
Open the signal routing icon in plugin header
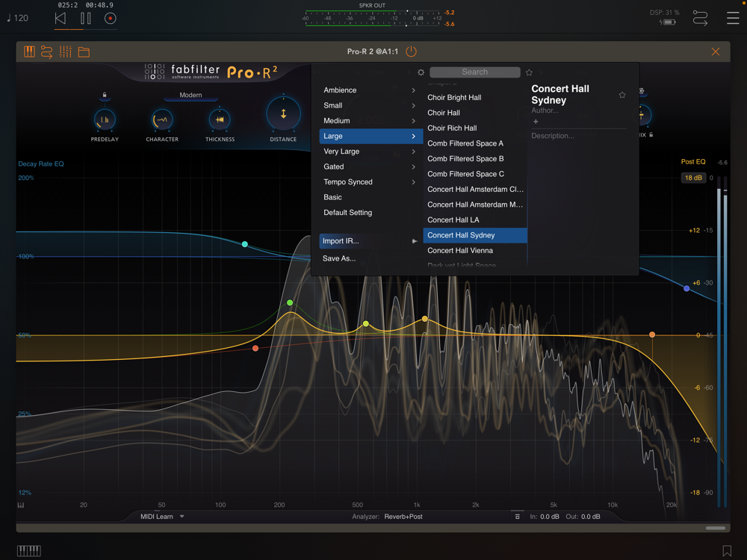click(x=46, y=52)
